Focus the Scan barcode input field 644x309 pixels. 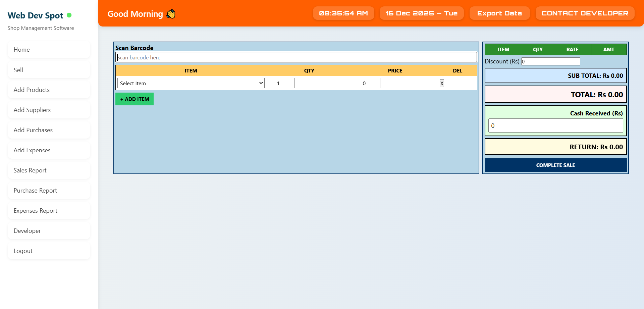pyautogui.click(x=296, y=57)
